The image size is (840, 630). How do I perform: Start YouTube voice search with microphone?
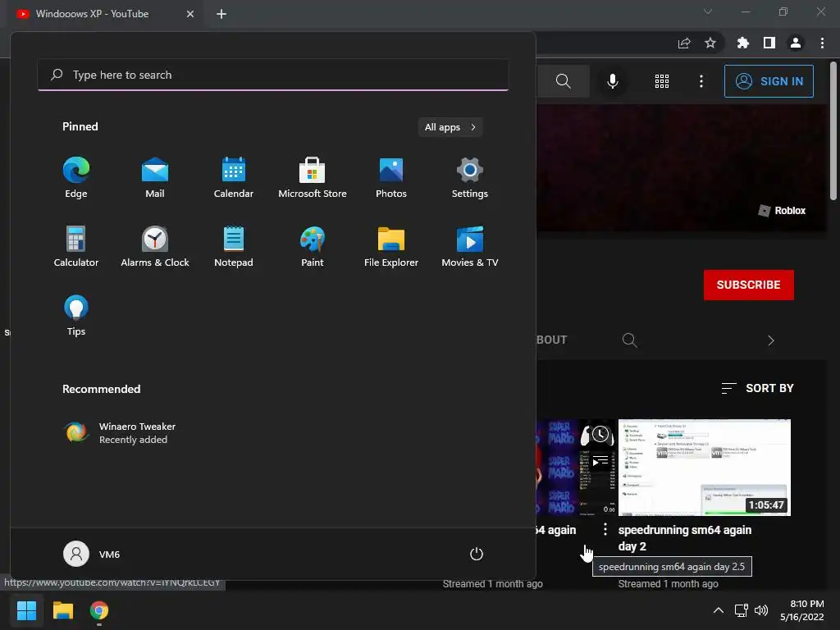(612, 81)
